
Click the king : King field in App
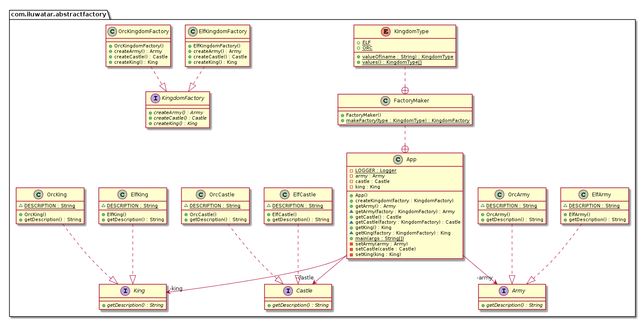tap(368, 187)
